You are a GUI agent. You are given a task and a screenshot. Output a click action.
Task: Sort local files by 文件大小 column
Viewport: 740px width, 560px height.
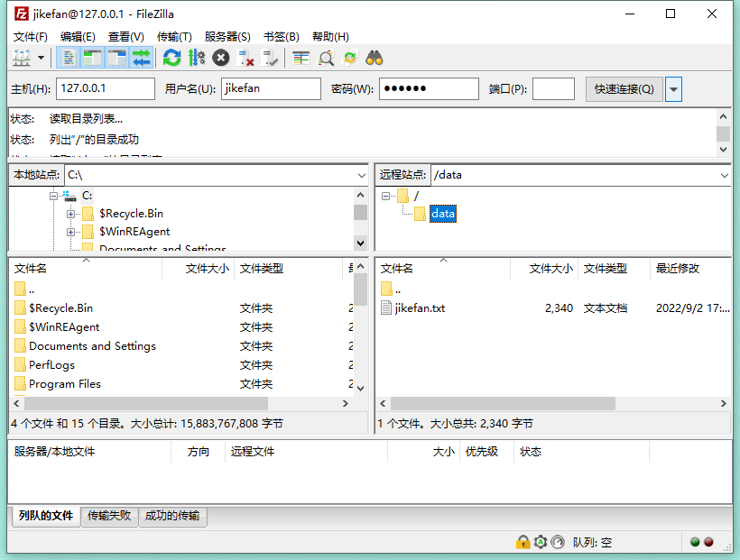pyautogui.click(x=199, y=269)
